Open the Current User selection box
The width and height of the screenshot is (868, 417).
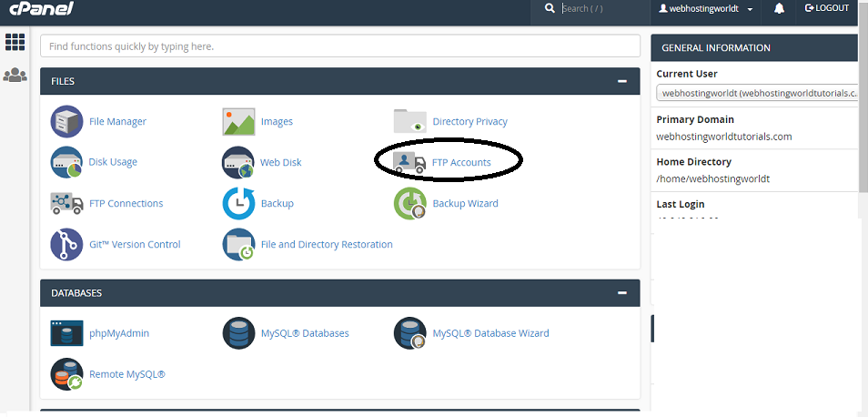click(757, 93)
